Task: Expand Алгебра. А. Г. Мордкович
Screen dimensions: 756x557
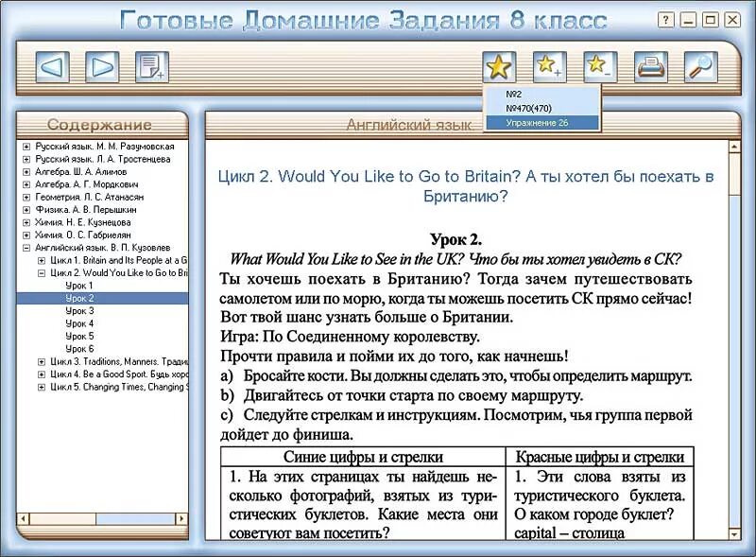Action: click(x=26, y=184)
